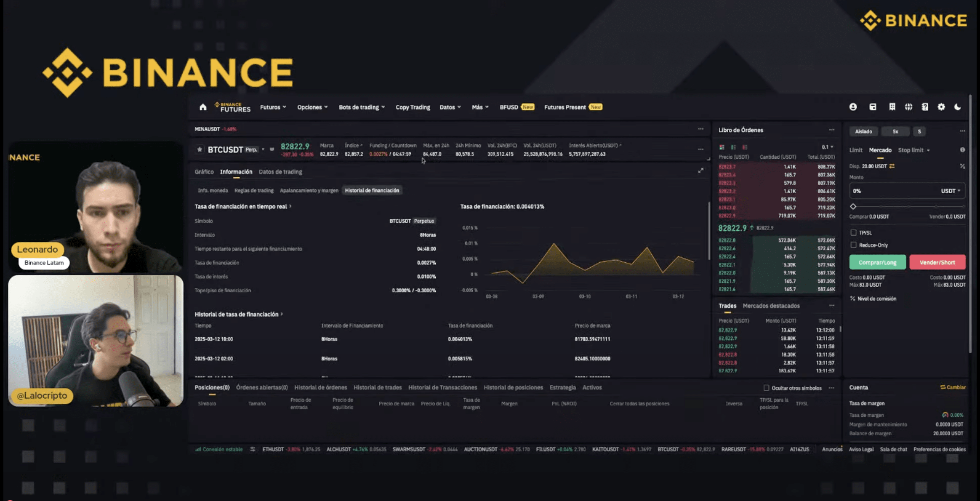Open the language globe icon
This screenshot has height=501, width=980.
(x=908, y=107)
